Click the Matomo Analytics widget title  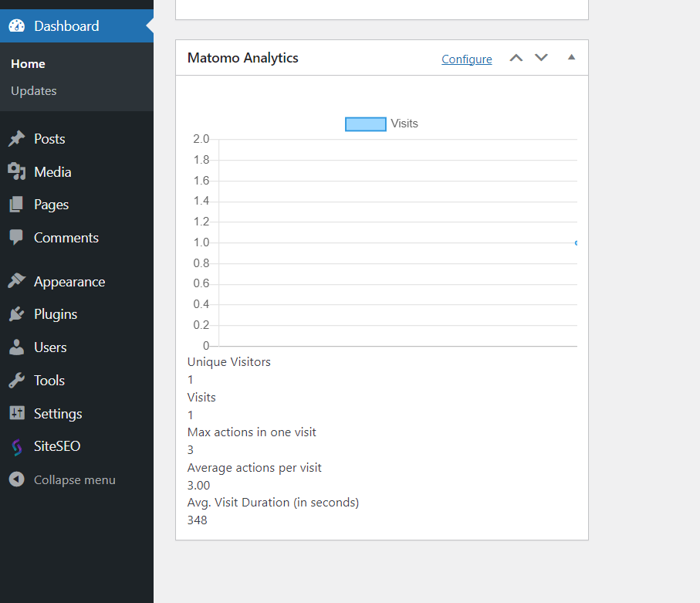click(243, 58)
